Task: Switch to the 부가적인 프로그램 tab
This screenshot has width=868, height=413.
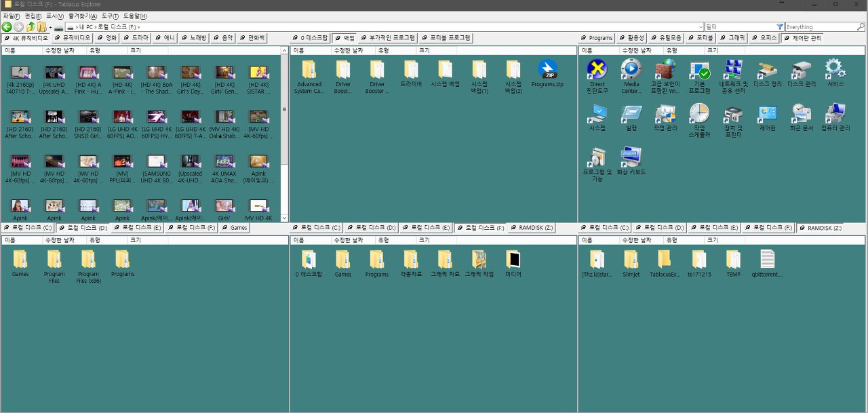Action: point(389,38)
